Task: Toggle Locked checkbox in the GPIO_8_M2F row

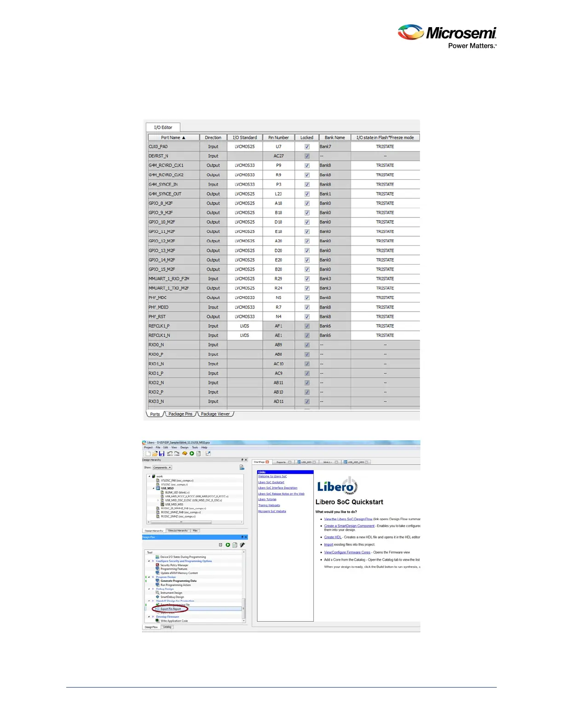Action: (307, 204)
